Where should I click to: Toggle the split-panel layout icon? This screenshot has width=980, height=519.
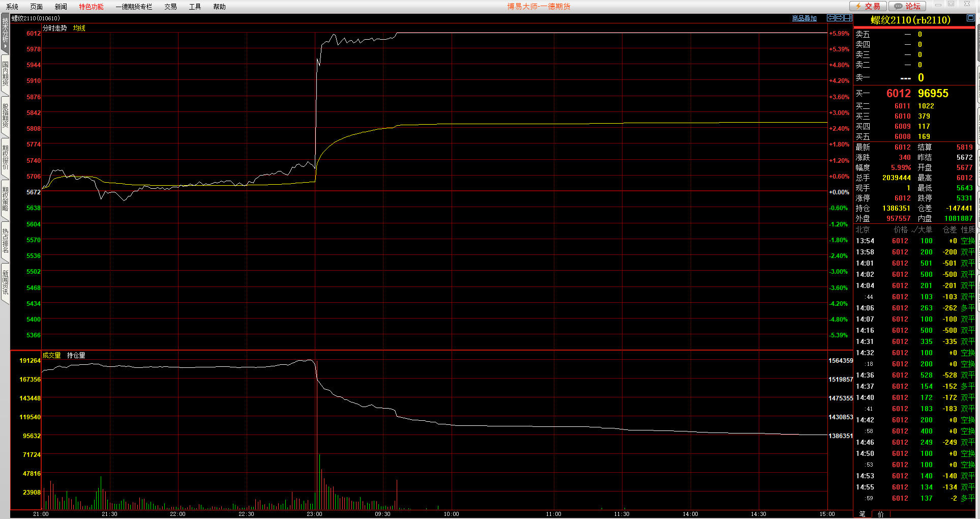[x=848, y=18]
